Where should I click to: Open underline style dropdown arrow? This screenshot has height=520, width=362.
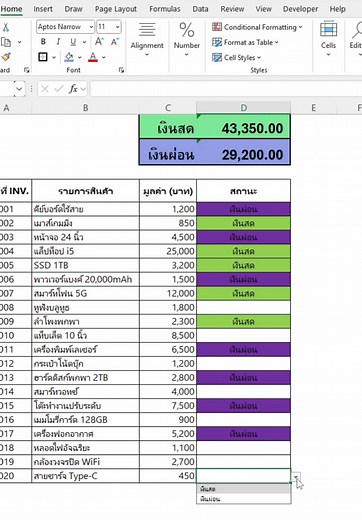(84, 42)
